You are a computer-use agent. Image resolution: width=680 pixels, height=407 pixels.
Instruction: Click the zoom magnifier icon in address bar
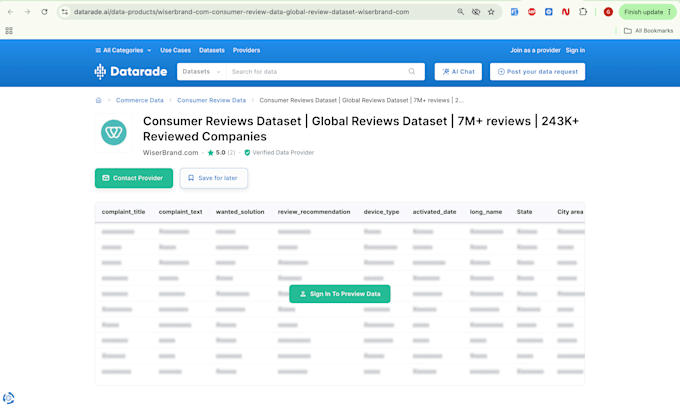click(x=461, y=12)
